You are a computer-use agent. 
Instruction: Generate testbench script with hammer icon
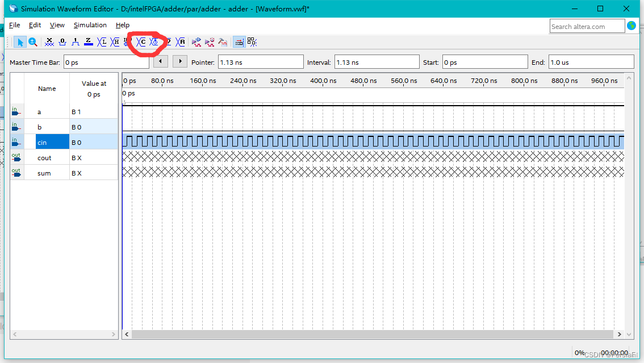point(223,42)
